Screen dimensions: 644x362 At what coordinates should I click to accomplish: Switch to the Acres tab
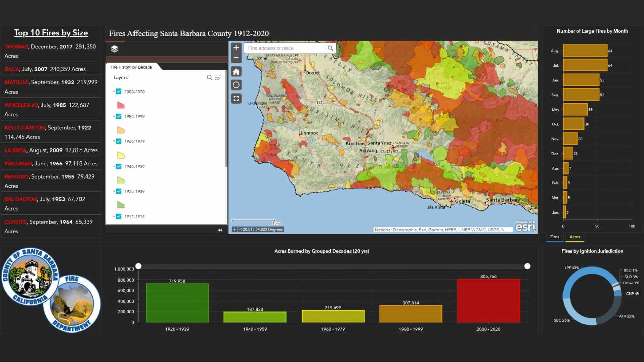tap(574, 237)
